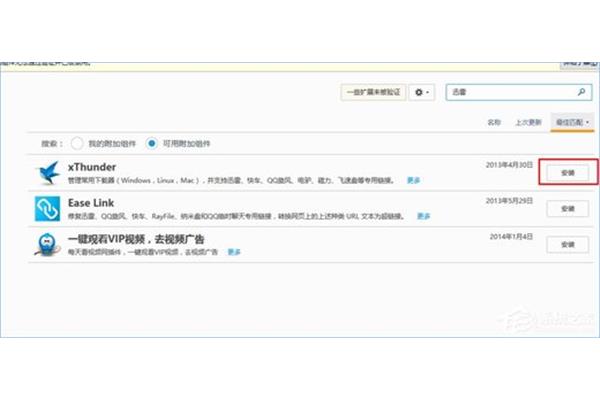The width and height of the screenshot is (600, 400).
Task: Sort results by 名称
Action: point(494,122)
